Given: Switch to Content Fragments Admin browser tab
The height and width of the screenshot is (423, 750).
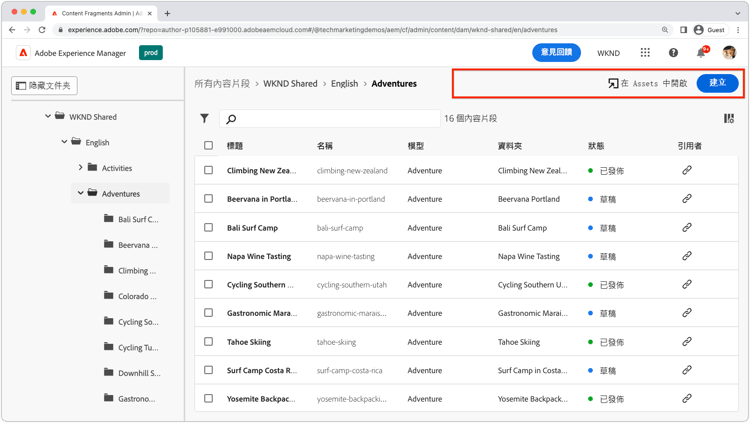Looking at the screenshot, I should coord(101,13).
